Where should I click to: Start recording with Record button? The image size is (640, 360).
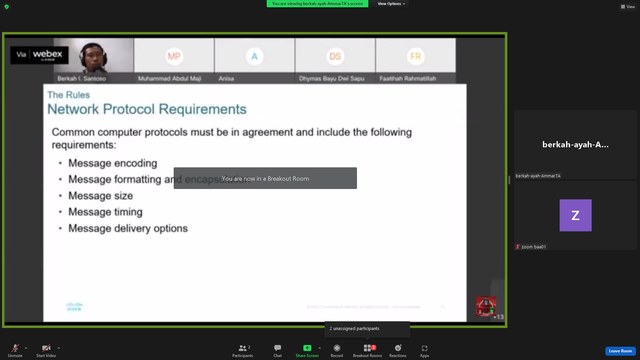337,350
